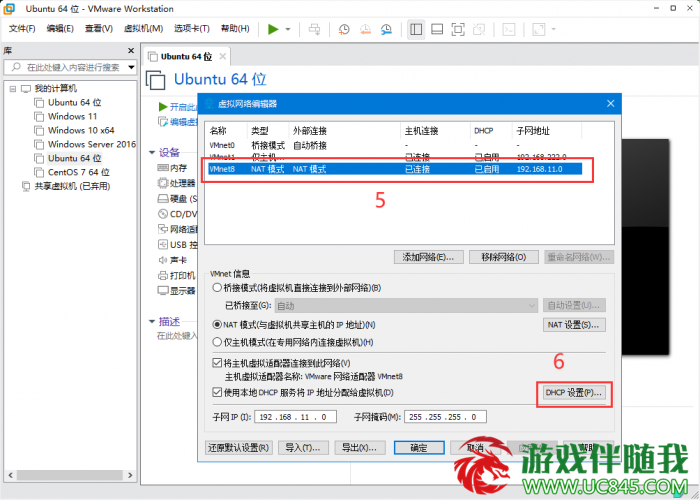Click the send Ctrl+Alt+Del toolbar icon
700x500 pixels.
315,29
